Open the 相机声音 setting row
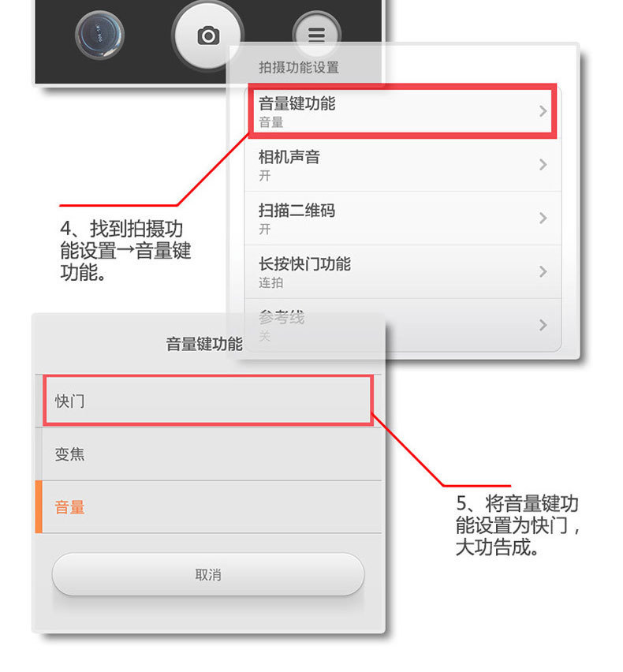This screenshot has height=672, width=623. point(403,165)
